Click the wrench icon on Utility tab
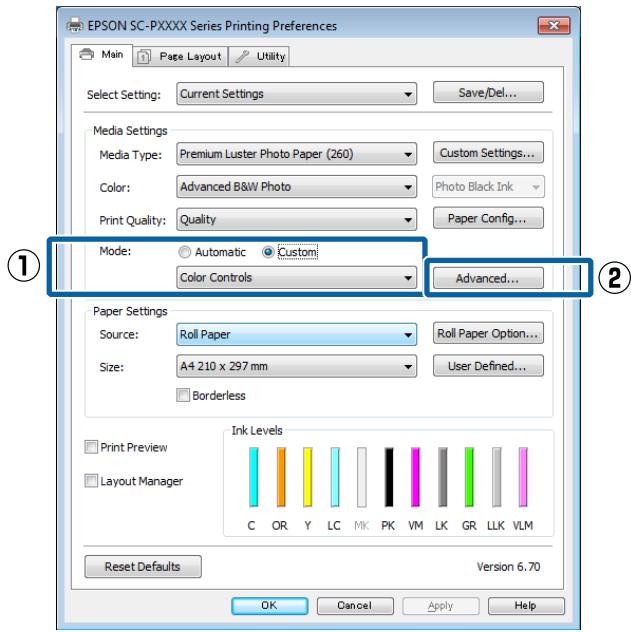Image resolution: width=631 pixels, height=632 pixels. click(x=242, y=56)
